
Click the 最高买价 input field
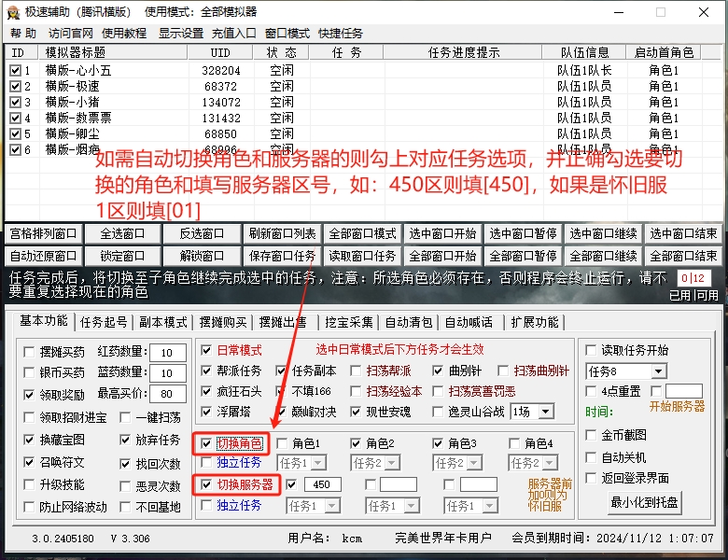167,394
